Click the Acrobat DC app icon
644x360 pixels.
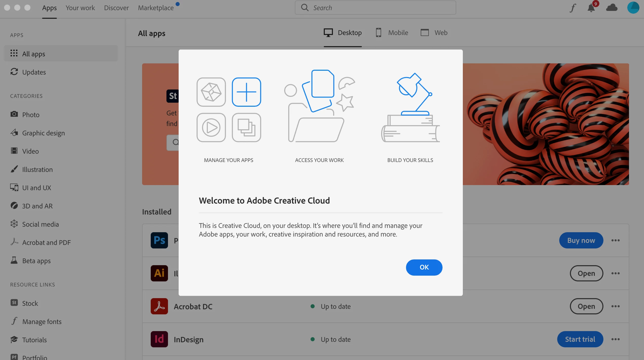click(159, 306)
